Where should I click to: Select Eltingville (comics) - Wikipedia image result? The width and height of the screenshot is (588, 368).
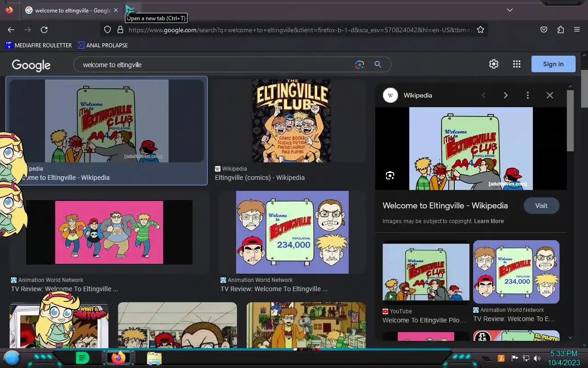[x=291, y=121]
